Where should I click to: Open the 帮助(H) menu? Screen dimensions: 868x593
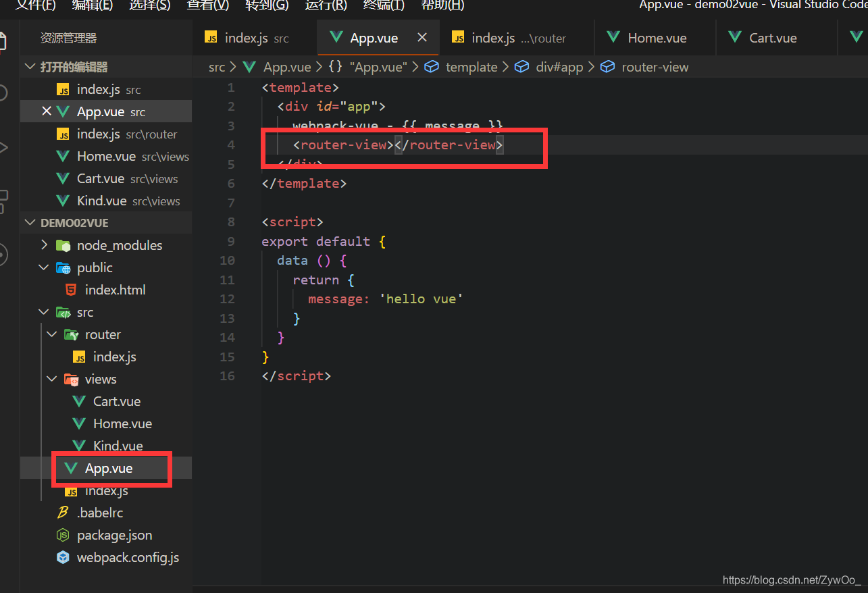442,5
